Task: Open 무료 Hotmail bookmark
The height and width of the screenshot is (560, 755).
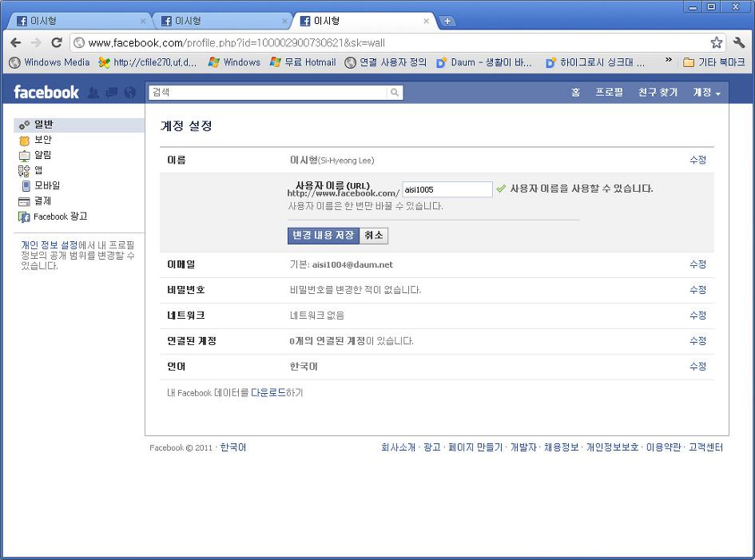Action: 303,62
